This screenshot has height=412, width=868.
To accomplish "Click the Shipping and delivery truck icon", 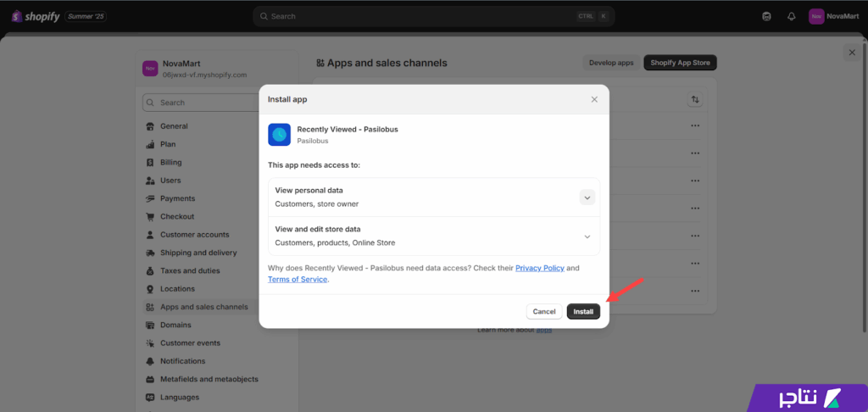I will 149,253.
